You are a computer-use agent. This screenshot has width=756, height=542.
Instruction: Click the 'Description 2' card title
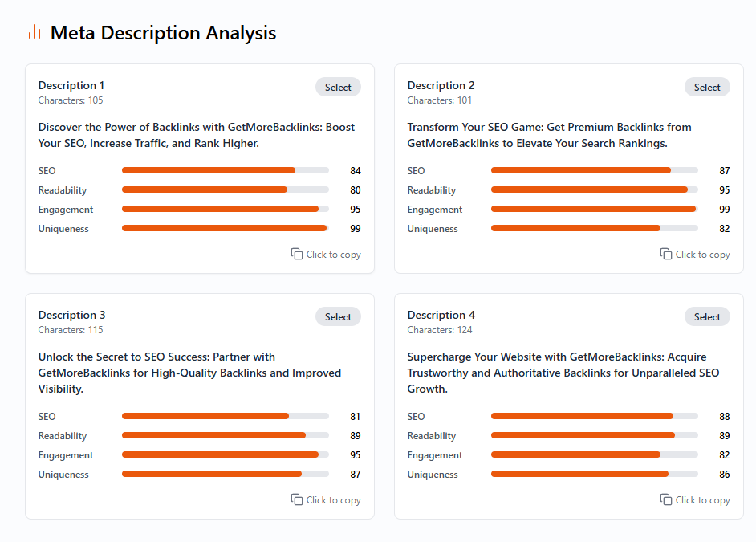pyautogui.click(x=441, y=85)
